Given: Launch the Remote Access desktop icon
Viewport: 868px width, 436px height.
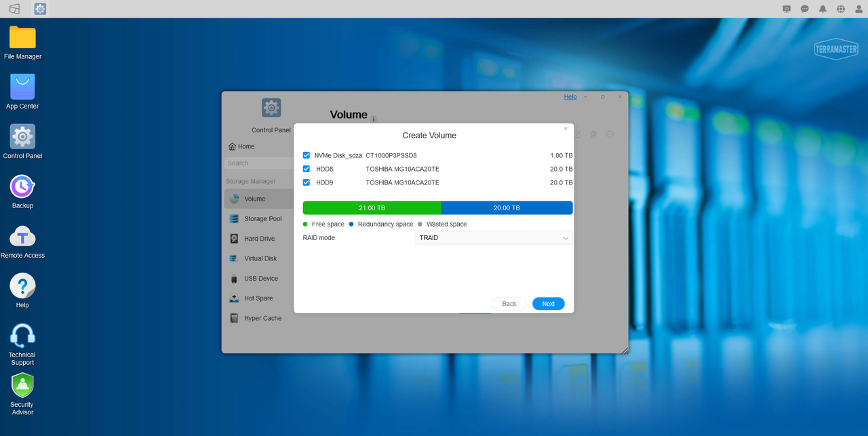Looking at the screenshot, I should point(22,237).
